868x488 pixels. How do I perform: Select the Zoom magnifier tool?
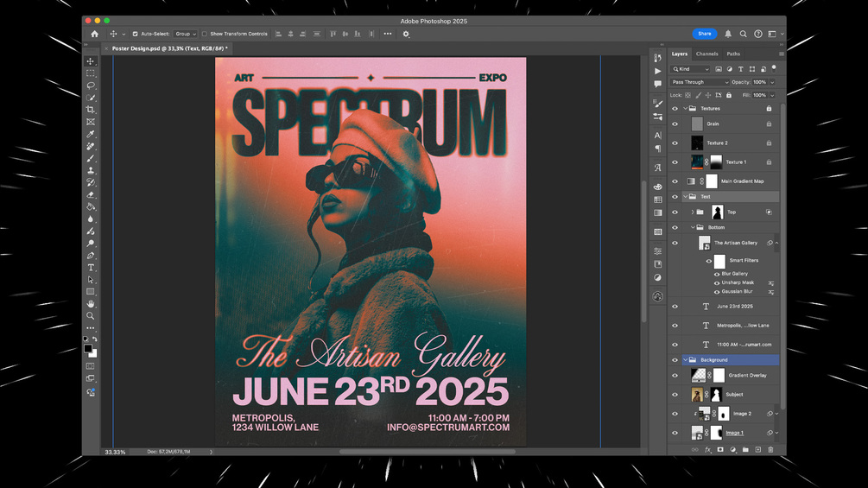tap(90, 316)
